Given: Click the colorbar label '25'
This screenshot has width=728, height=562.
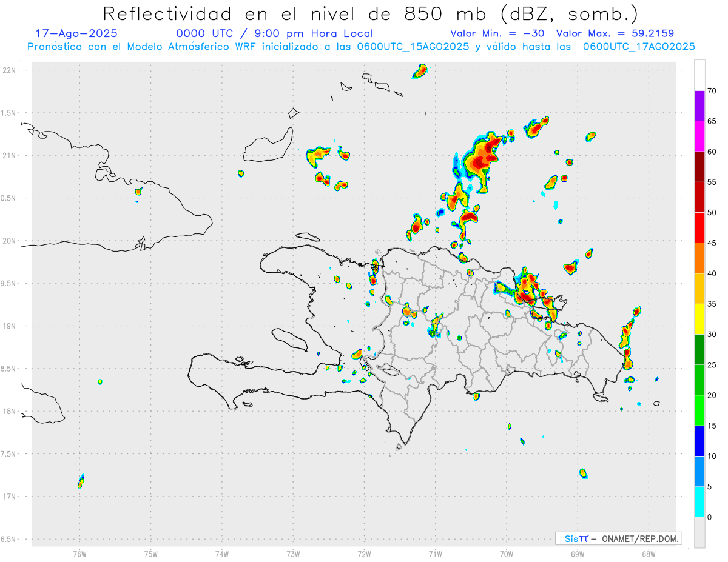Looking at the screenshot, I should (x=712, y=365).
